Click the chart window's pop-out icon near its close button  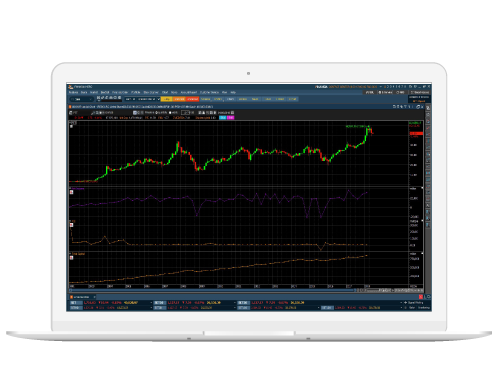[x=418, y=107]
